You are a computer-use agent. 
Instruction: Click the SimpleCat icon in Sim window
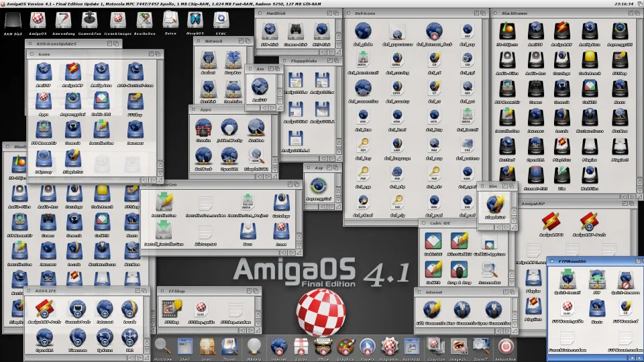tap(496, 204)
